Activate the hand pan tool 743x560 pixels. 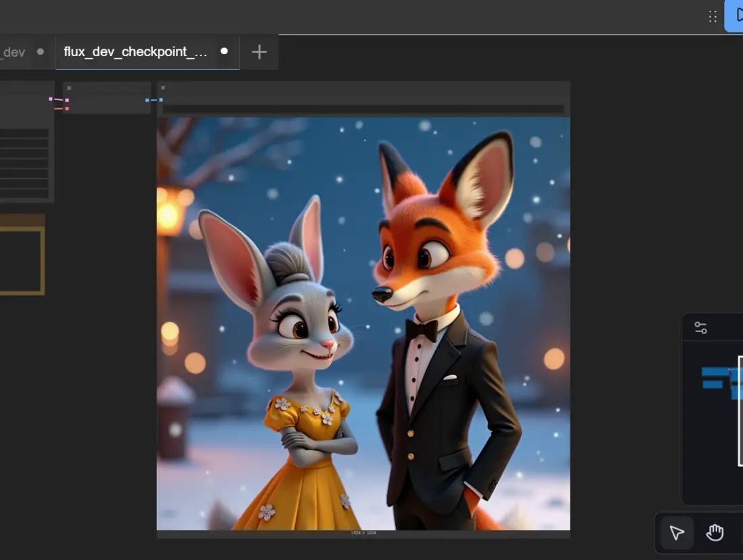(x=715, y=533)
